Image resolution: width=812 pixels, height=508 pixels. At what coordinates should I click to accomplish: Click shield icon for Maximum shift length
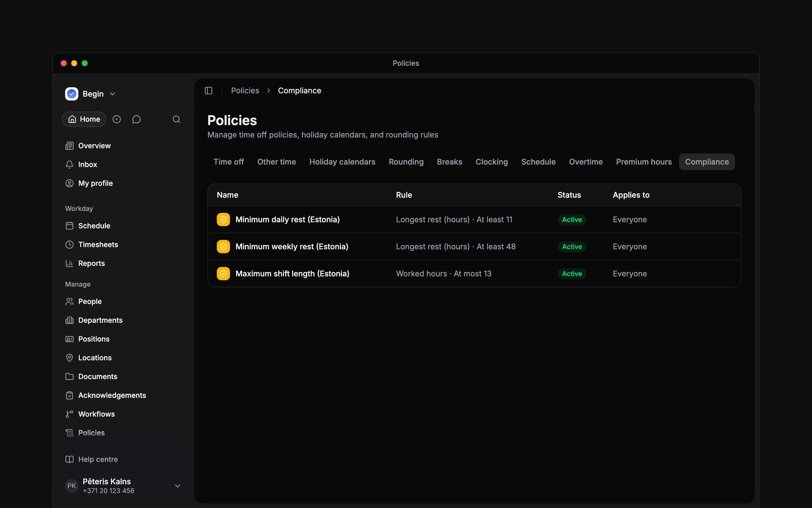tap(223, 274)
